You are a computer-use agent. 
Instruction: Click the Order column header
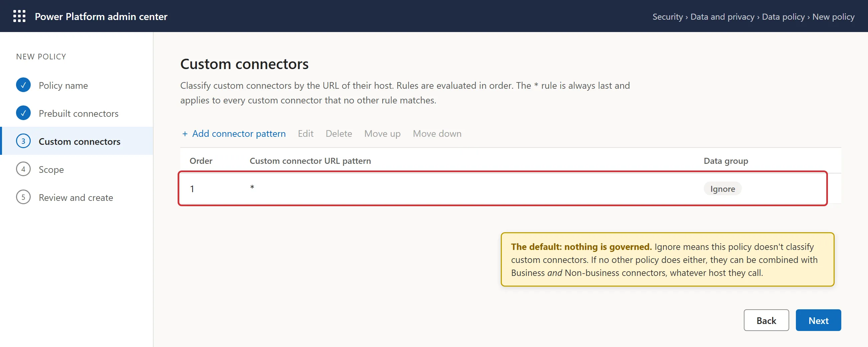[201, 161]
